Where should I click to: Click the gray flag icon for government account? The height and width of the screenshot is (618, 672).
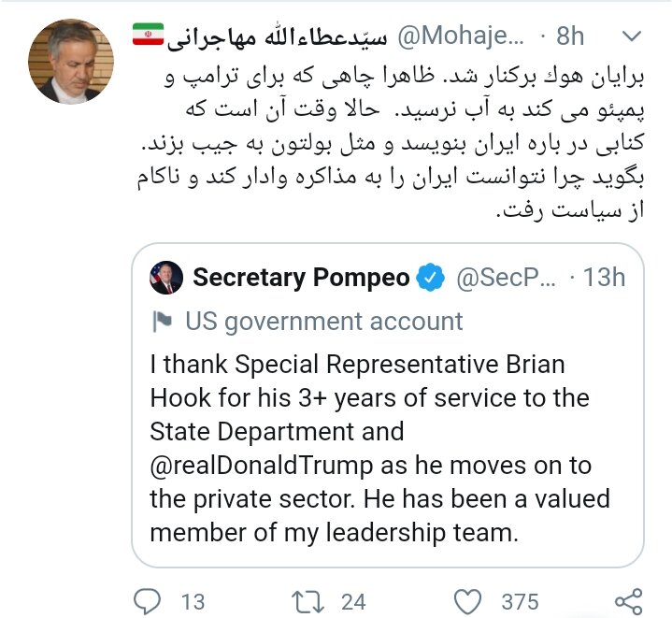(162, 322)
